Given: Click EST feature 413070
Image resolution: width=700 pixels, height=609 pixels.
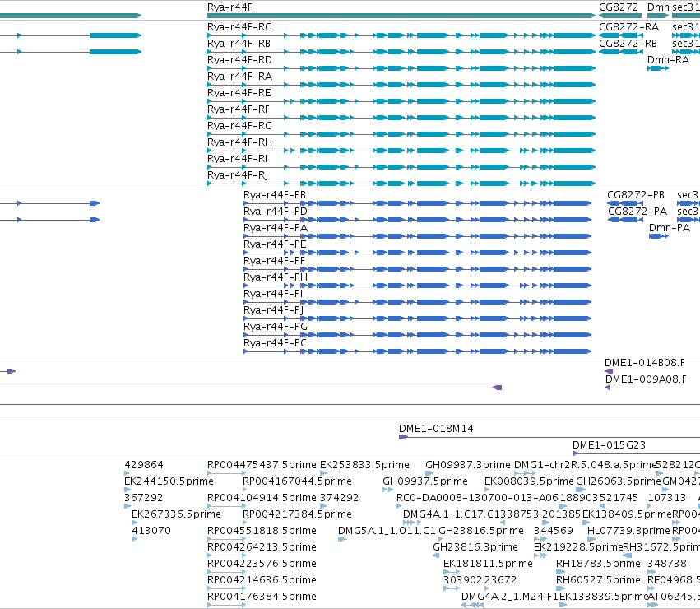Looking at the screenshot, I should (151, 532).
